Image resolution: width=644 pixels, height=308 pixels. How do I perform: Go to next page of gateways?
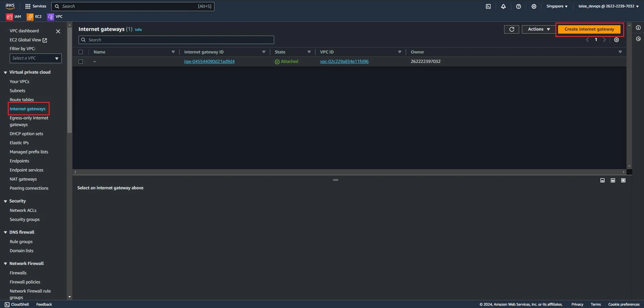(604, 40)
